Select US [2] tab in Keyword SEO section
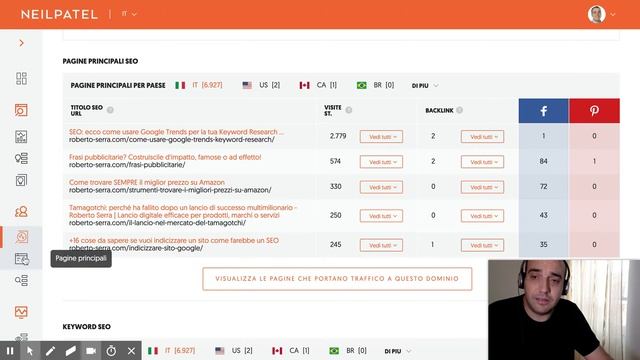The image size is (640, 360). click(234, 351)
